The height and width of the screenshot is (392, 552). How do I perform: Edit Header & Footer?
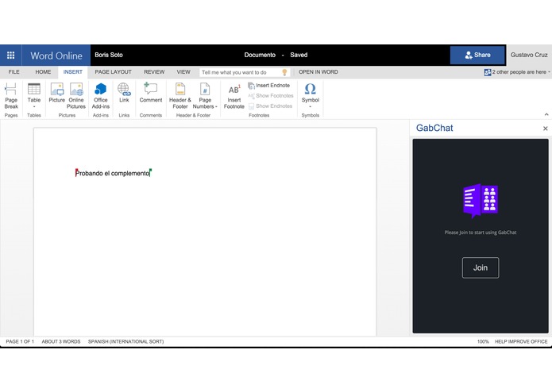click(179, 96)
